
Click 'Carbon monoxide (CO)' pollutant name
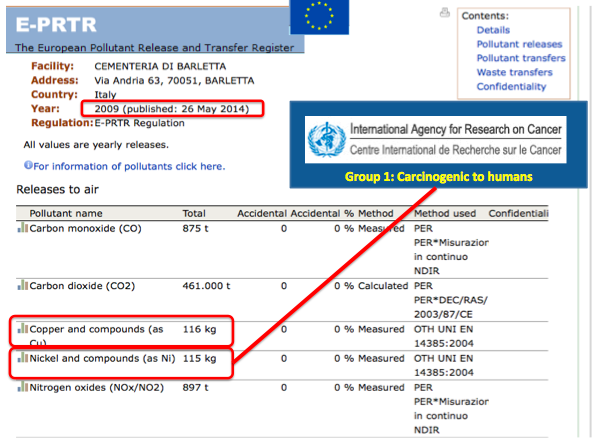pos(85,228)
